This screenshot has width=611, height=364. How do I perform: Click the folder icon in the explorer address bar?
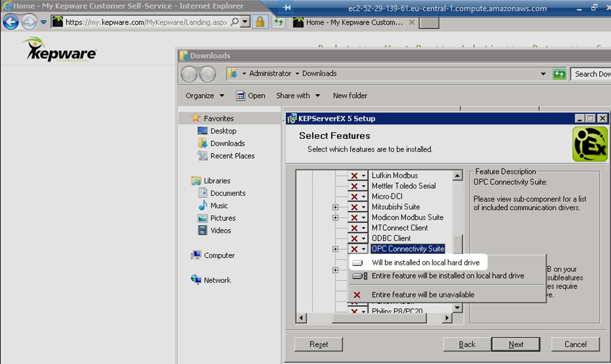232,73
